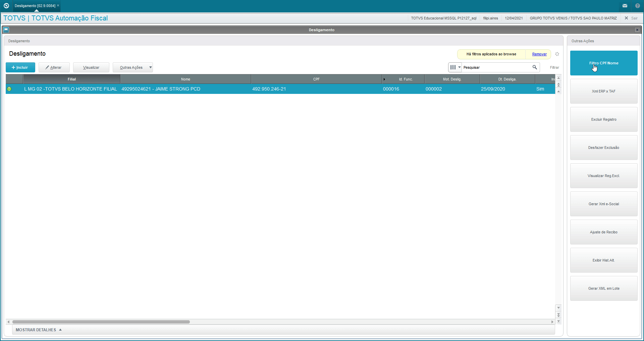Viewport: 644px width, 341px height.
Task: Click the Exibir Hist.Alt. button
Action: point(604,260)
